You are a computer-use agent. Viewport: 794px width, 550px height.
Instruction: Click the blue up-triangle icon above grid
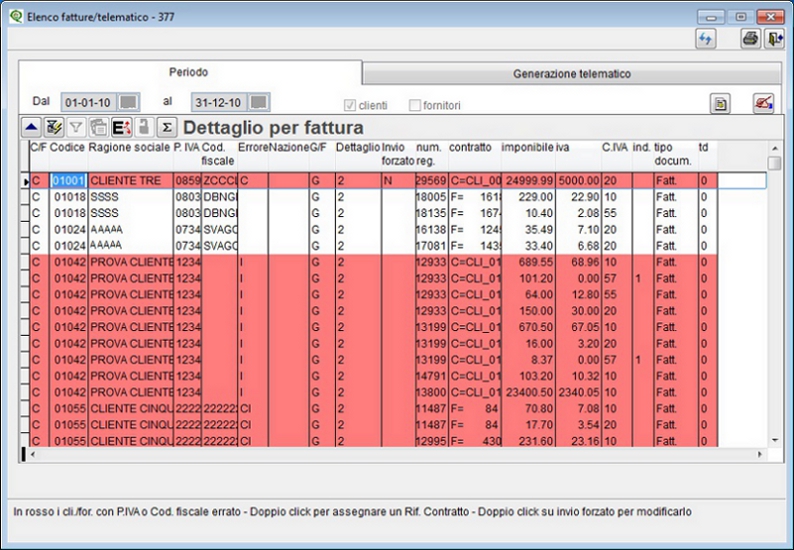point(31,128)
